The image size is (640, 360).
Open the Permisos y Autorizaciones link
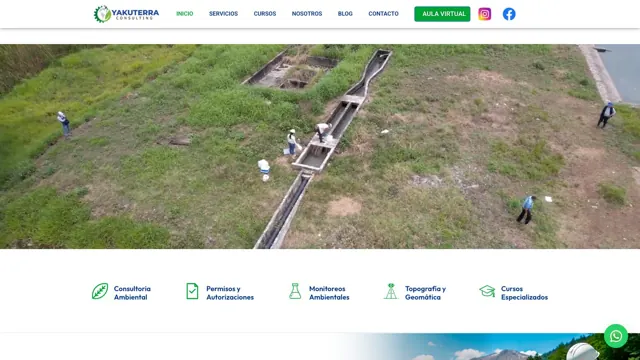(230, 293)
